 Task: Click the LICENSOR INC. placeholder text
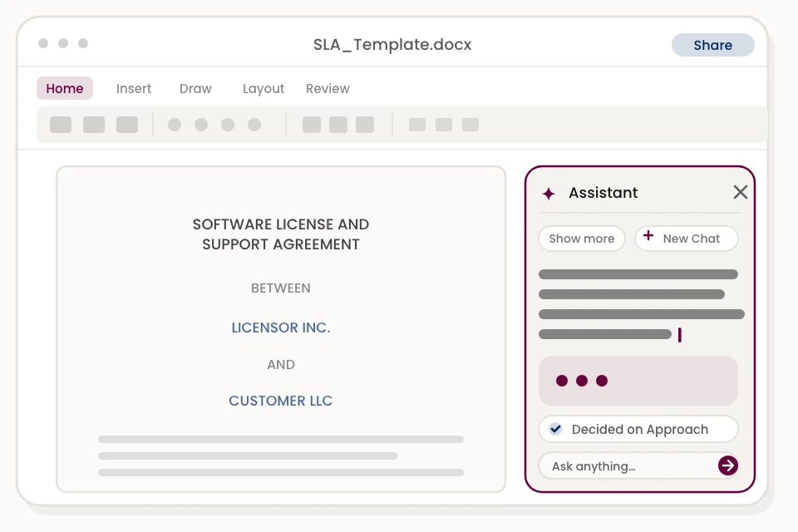pyautogui.click(x=281, y=328)
